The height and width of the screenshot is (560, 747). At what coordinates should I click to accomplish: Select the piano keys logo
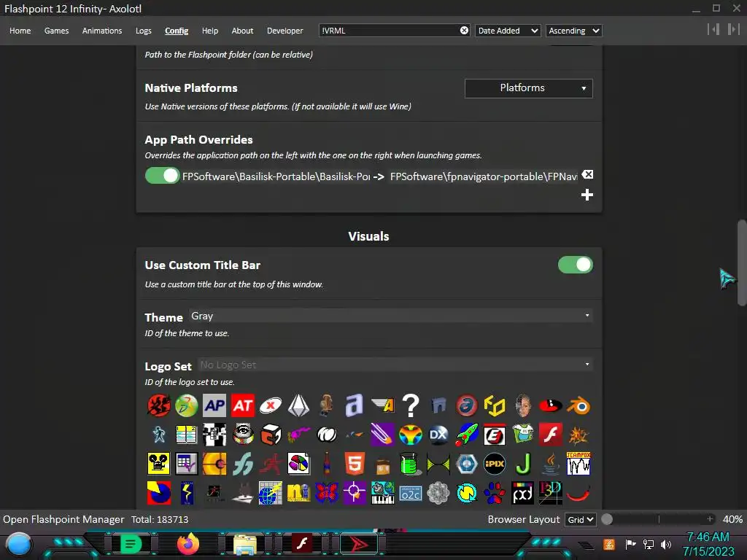point(382,493)
